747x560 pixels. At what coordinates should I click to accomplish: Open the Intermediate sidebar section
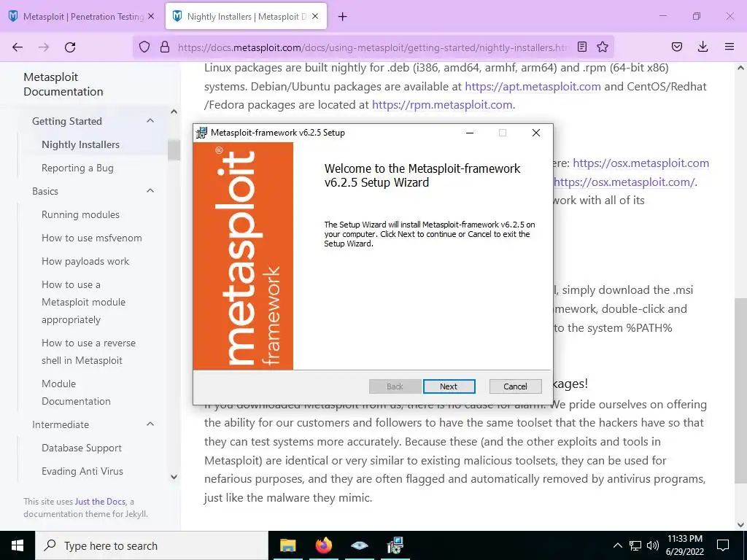[x=61, y=424]
